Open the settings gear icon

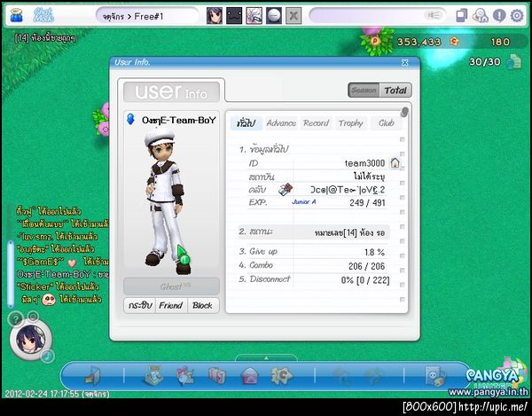517,16
